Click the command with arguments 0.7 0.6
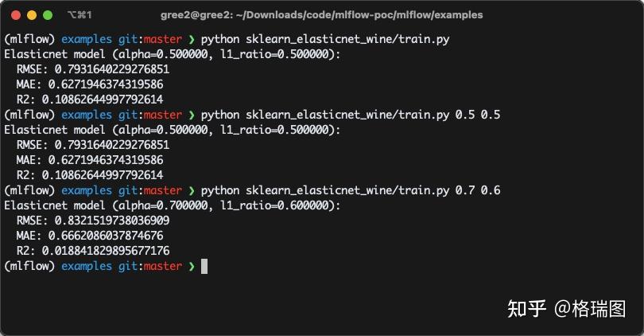This screenshot has height=336, width=644. 350,190
